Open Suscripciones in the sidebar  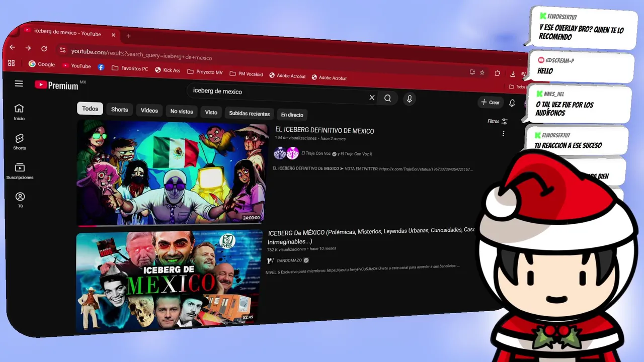20,171
